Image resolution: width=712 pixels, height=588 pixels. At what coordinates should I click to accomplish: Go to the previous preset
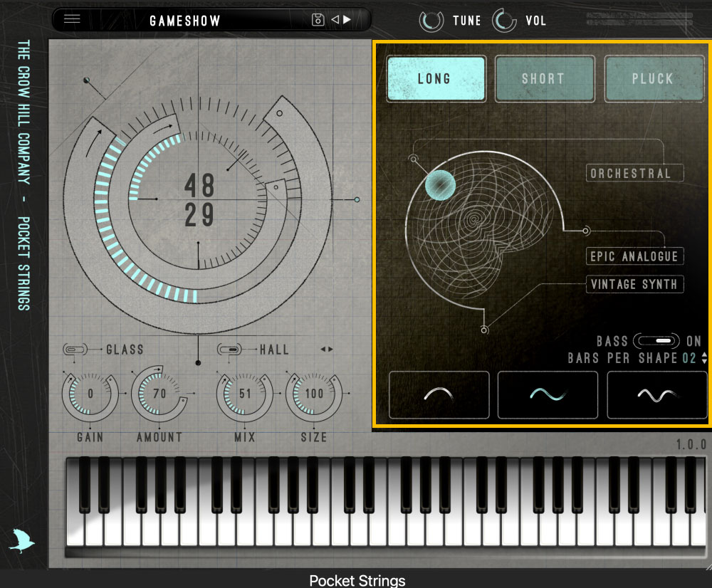(x=335, y=19)
